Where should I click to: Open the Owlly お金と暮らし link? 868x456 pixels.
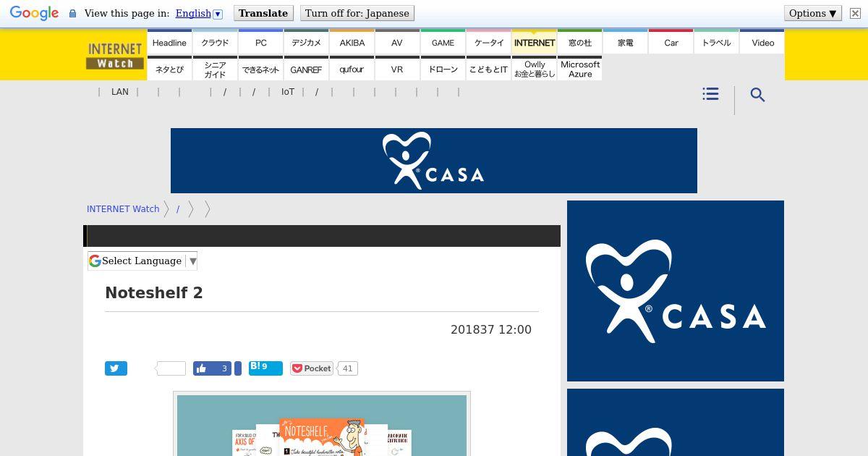pos(534,69)
